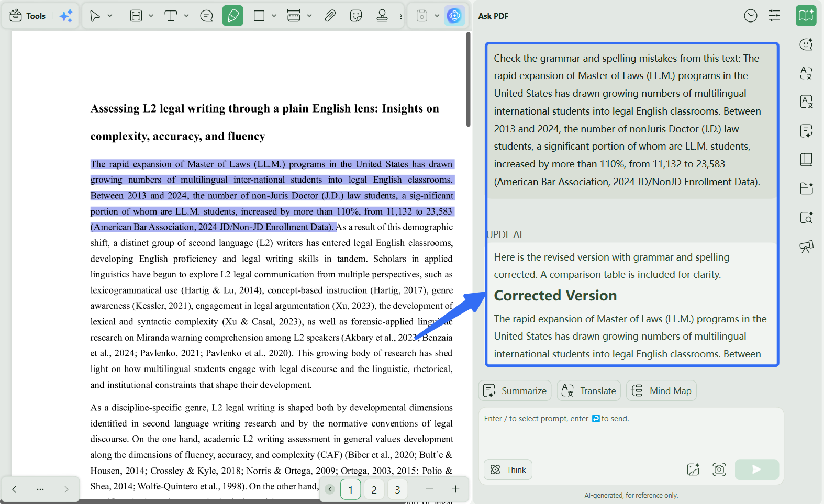Click the save icon in toolbar

point(422,16)
